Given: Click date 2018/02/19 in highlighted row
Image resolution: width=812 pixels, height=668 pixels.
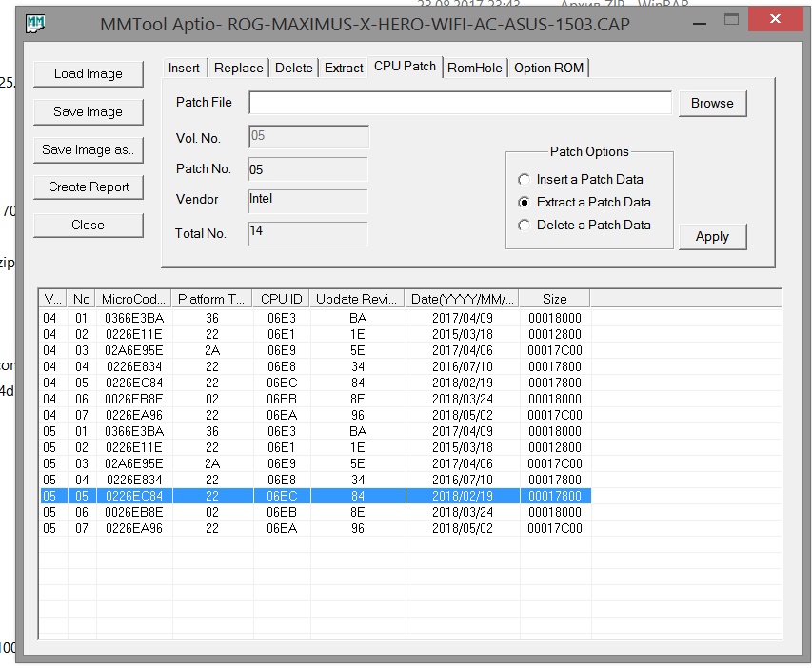Looking at the screenshot, I should coord(463,496).
